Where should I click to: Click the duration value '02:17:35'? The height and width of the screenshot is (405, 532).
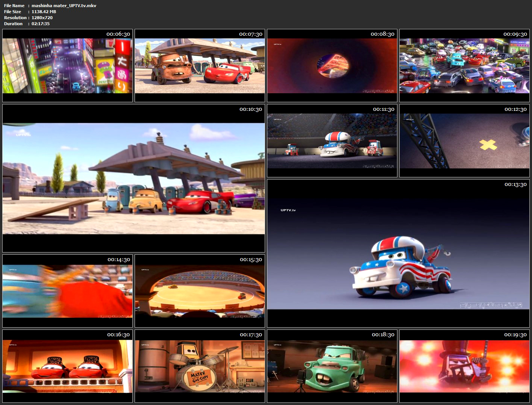click(x=41, y=24)
